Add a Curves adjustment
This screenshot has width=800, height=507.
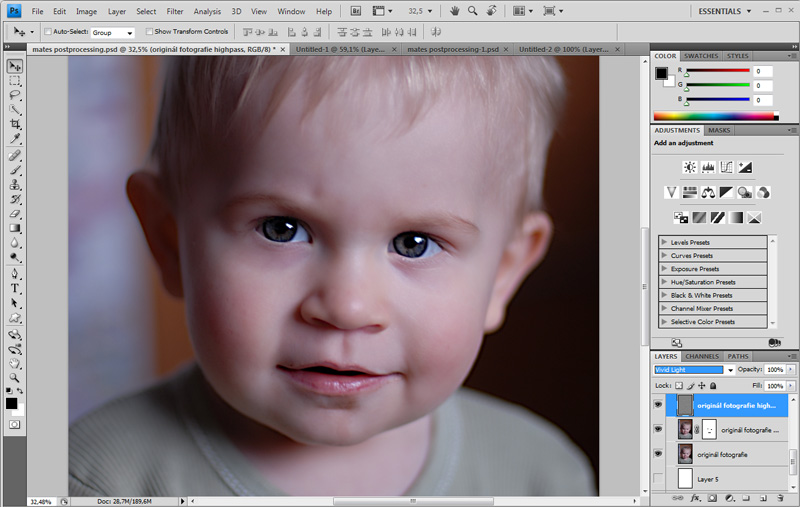(x=726, y=167)
